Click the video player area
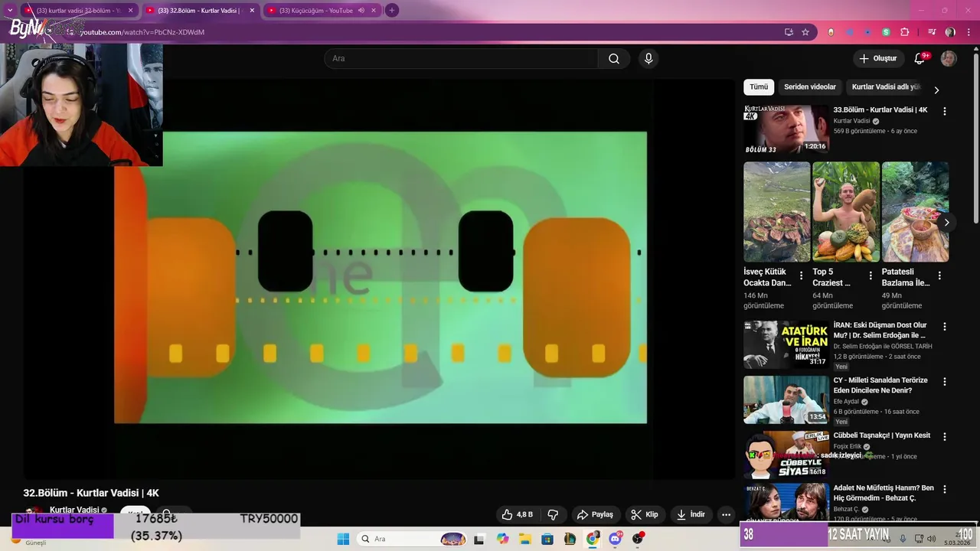 (x=380, y=278)
